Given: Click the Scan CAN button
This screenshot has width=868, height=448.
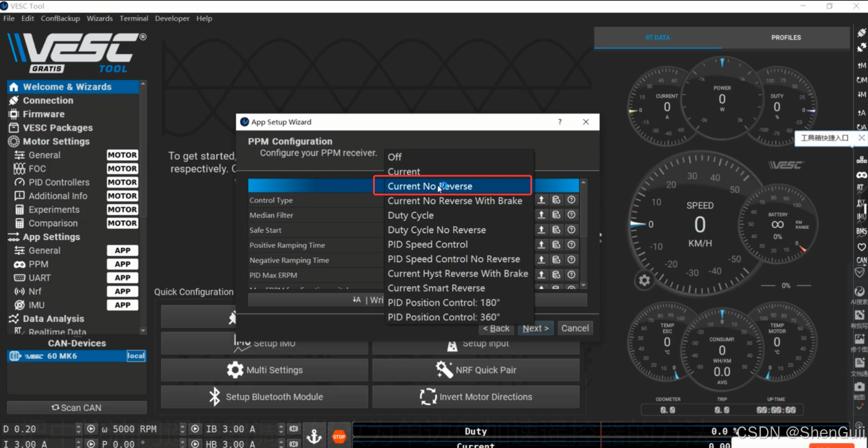Looking at the screenshot, I should click(x=77, y=408).
